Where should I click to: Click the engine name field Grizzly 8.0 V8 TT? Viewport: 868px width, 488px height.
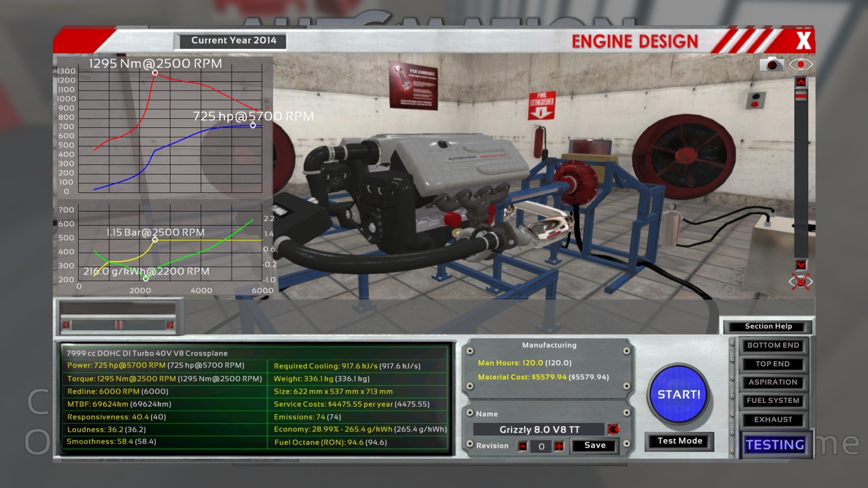pos(539,429)
